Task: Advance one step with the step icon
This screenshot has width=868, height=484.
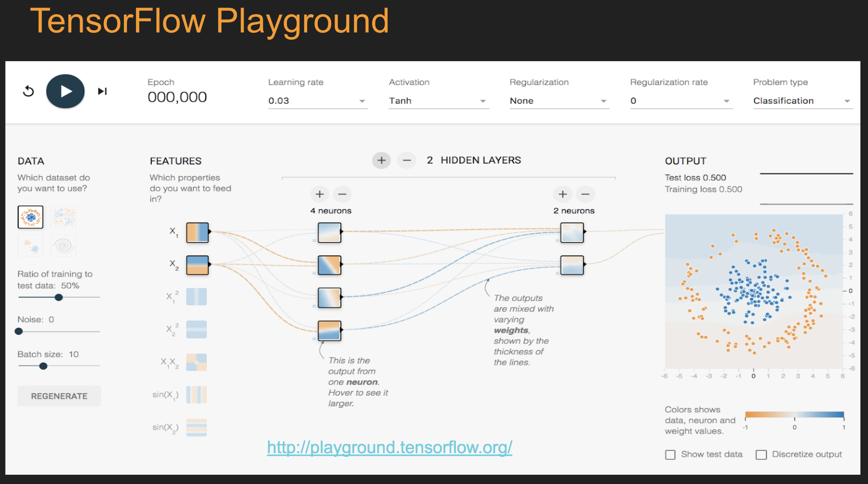Action: point(102,91)
